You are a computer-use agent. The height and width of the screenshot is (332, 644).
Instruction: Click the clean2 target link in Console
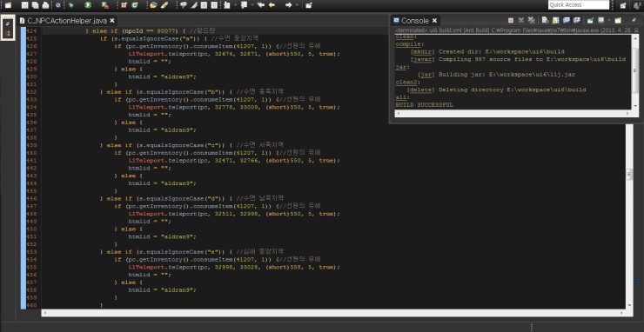pos(406,82)
